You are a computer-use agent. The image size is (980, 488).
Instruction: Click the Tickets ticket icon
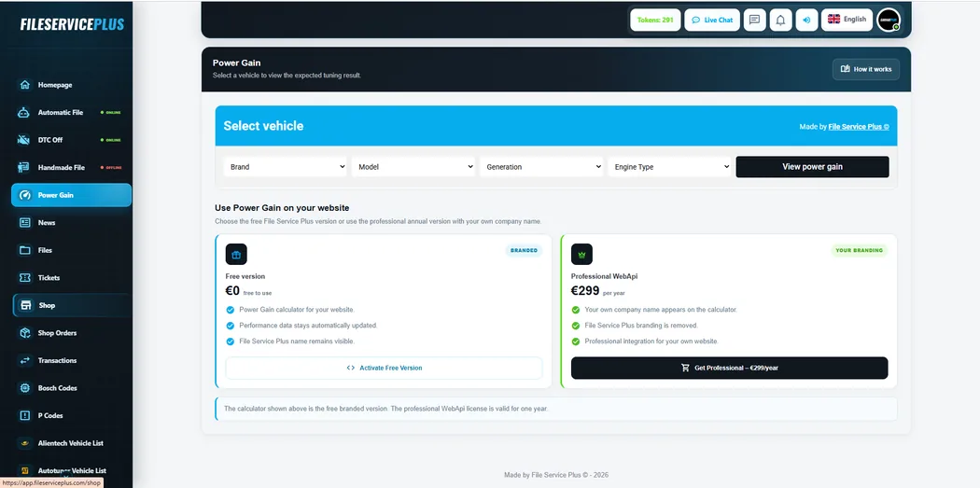[24, 277]
